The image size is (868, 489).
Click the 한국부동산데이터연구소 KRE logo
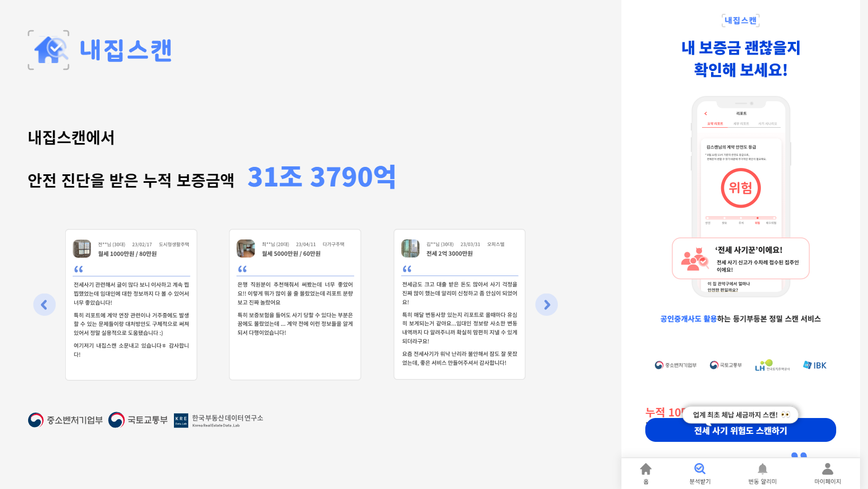click(x=218, y=421)
